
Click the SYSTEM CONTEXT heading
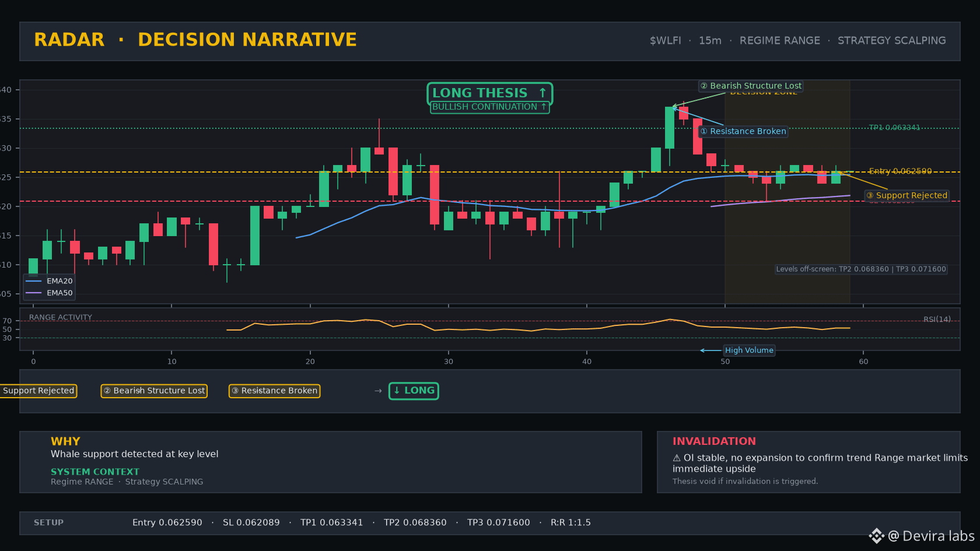coord(95,472)
